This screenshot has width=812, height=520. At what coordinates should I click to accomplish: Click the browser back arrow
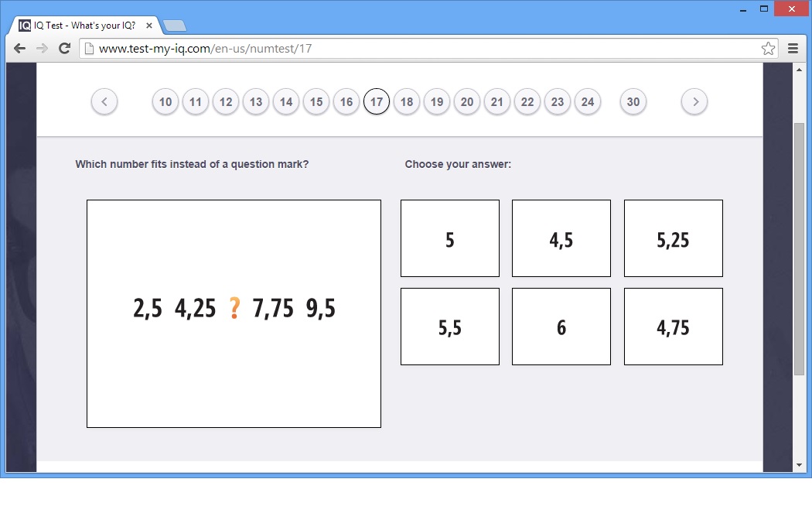(19, 49)
